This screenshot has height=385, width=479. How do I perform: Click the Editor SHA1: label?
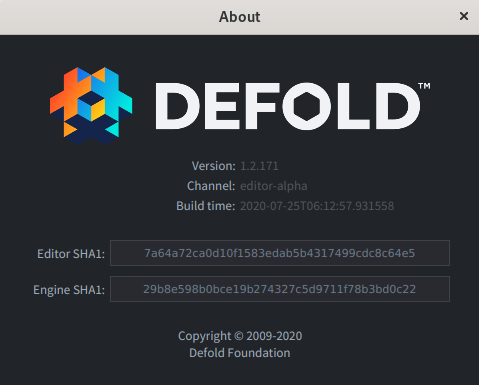[x=71, y=254]
